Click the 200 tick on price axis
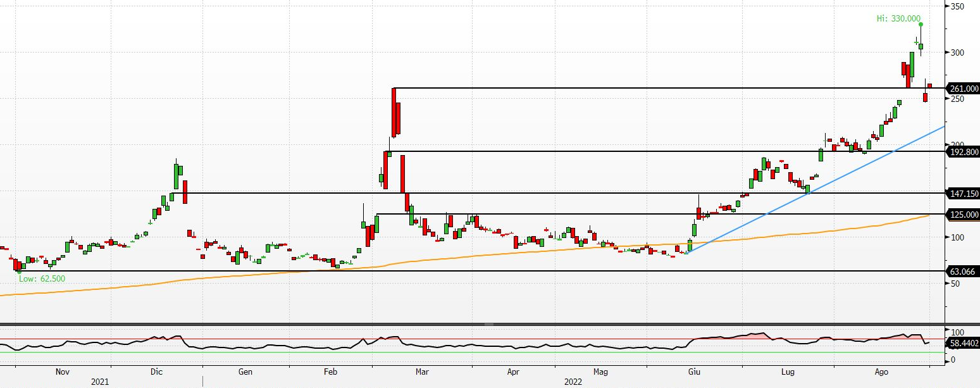 click(x=957, y=144)
